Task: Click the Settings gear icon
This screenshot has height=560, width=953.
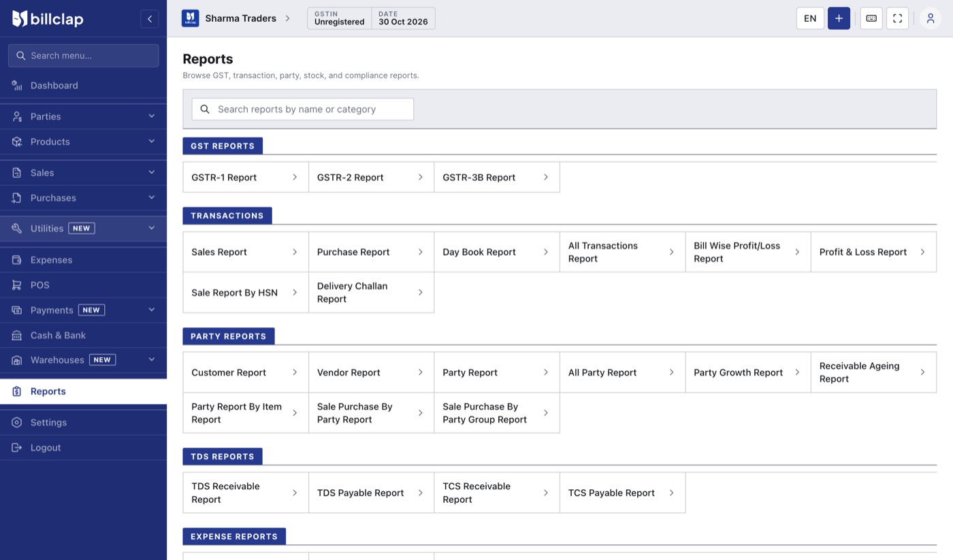Action: (17, 423)
